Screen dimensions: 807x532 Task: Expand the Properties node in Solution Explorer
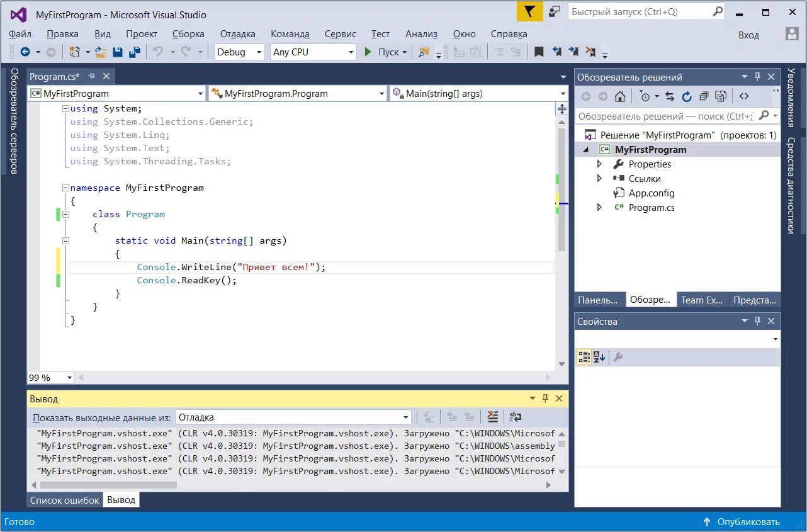[x=599, y=164]
